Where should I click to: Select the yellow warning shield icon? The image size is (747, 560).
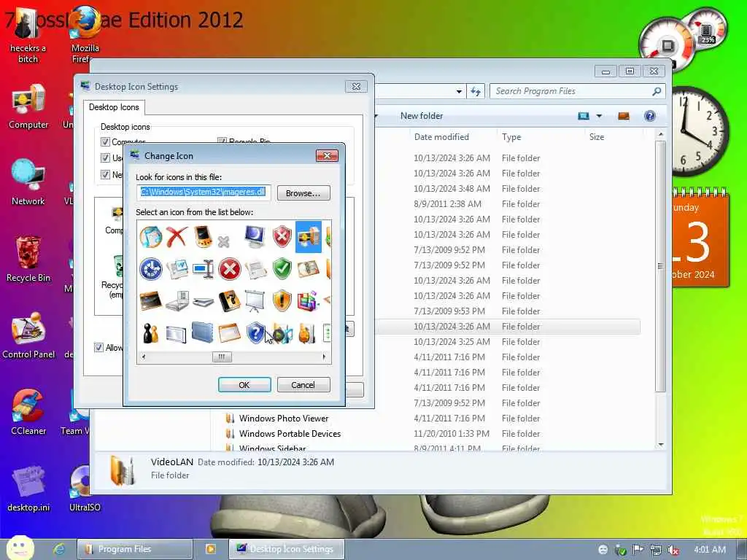[282, 301]
